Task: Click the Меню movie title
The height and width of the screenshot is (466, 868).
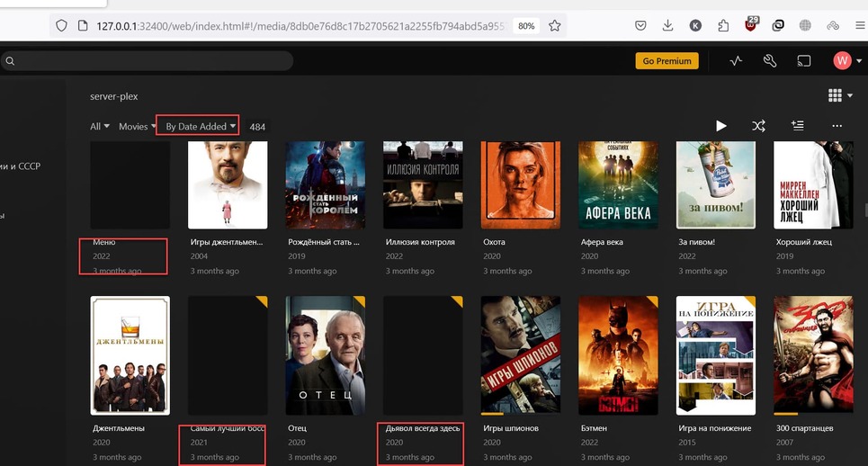Action: [104, 242]
